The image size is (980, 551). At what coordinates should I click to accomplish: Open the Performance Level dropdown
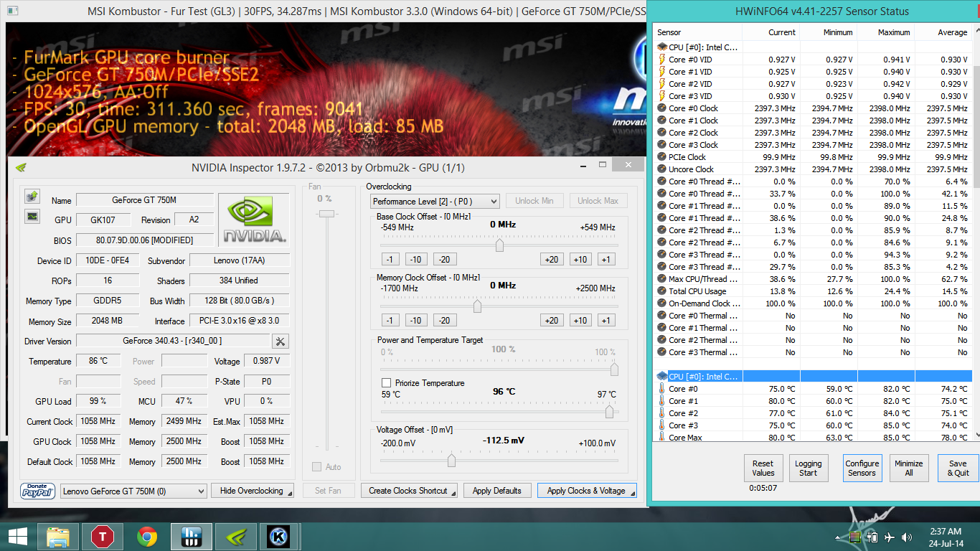point(435,202)
